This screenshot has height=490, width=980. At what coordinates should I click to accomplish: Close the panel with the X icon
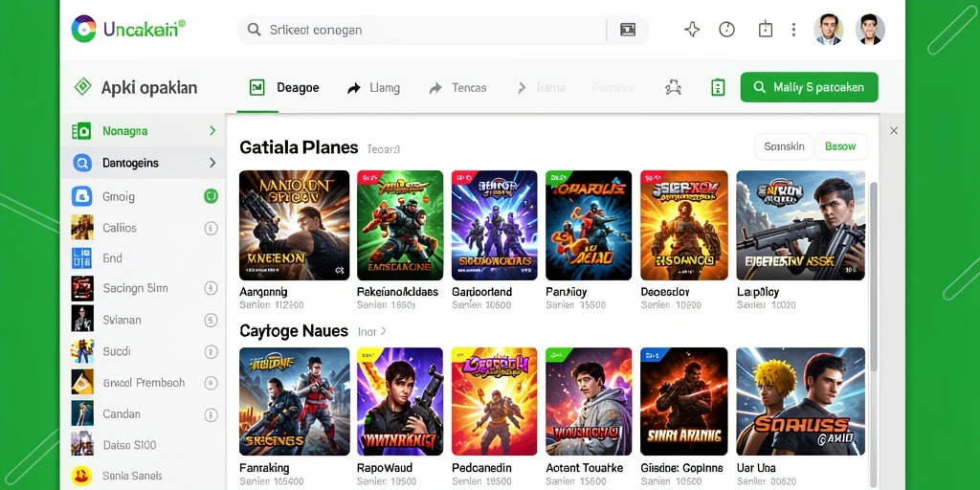coord(894,130)
